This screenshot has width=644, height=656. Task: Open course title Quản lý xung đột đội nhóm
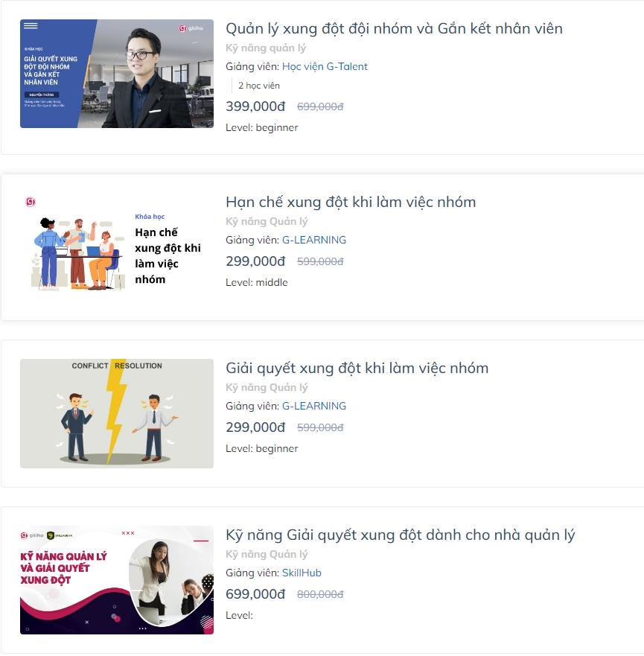click(394, 28)
